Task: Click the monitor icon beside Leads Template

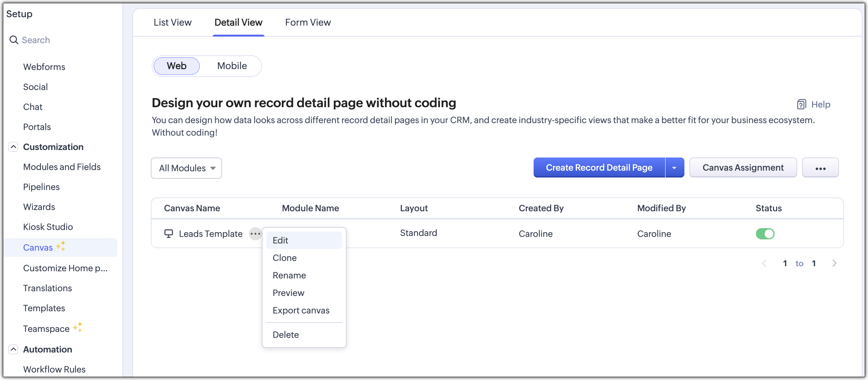Action: (169, 233)
